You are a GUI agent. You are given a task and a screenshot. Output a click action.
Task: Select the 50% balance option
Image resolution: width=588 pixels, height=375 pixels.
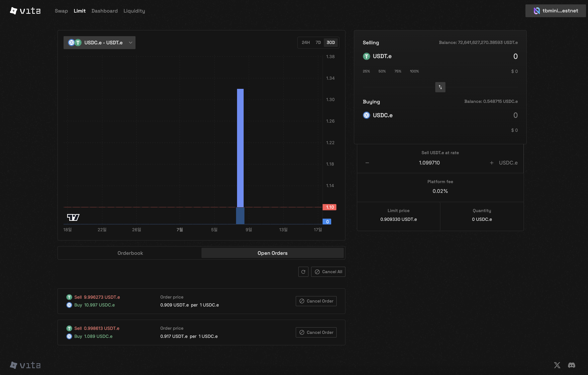tap(382, 71)
